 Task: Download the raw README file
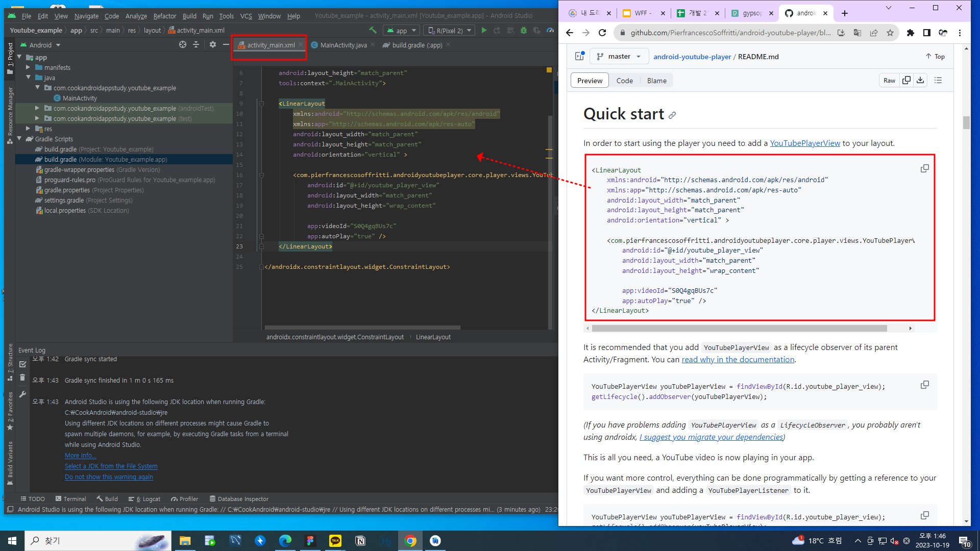click(920, 81)
